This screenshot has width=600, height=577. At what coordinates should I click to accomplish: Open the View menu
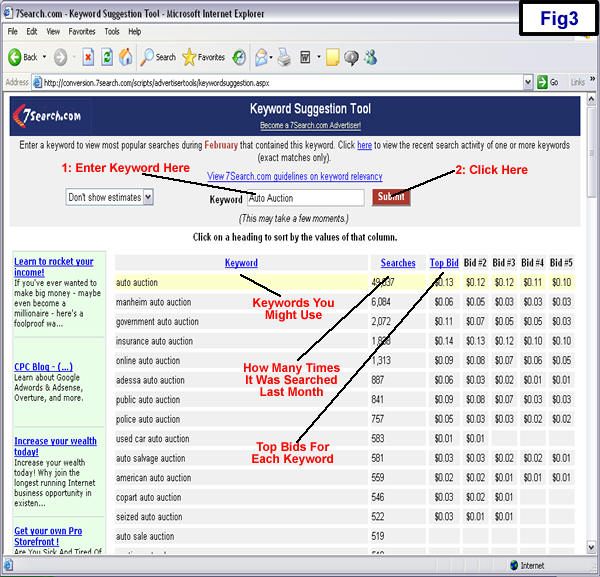53,31
